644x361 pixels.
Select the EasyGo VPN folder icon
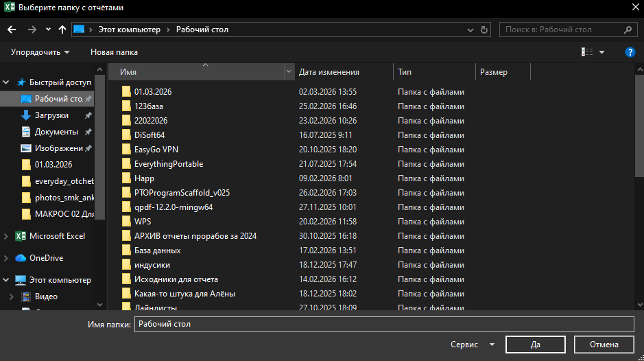(126, 149)
